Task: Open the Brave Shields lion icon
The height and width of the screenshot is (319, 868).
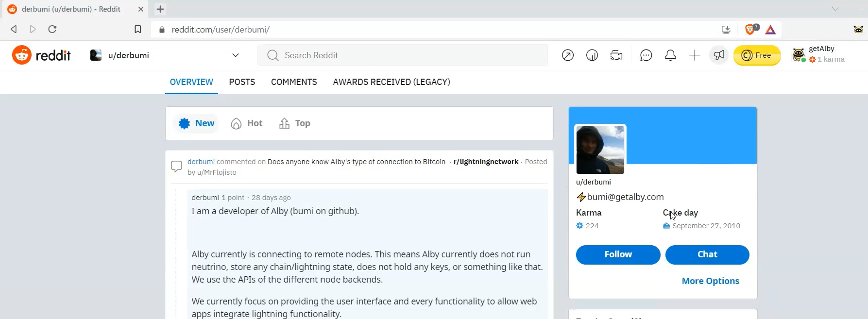Action: click(x=751, y=29)
